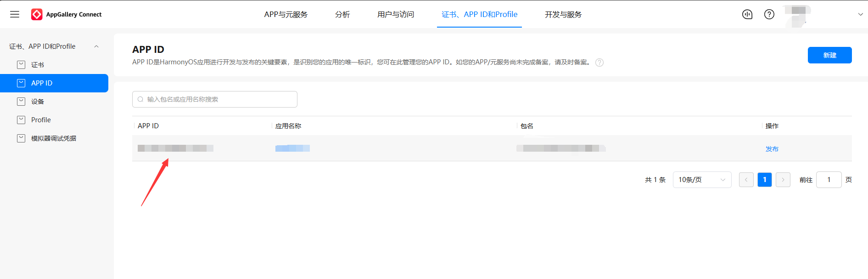Focus the 前往 page number field
Viewport: 868px width, 279px height.
829,180
